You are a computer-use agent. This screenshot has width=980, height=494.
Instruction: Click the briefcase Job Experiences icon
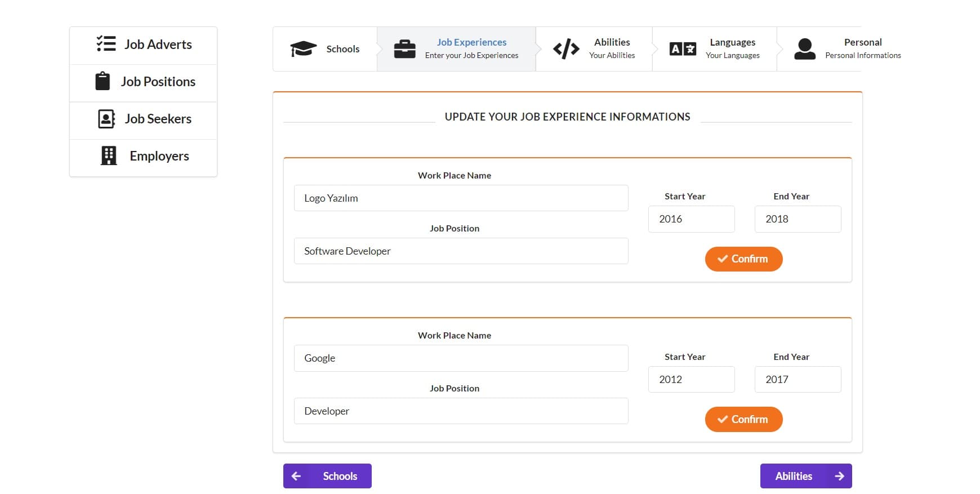click(x=404, y=49)
